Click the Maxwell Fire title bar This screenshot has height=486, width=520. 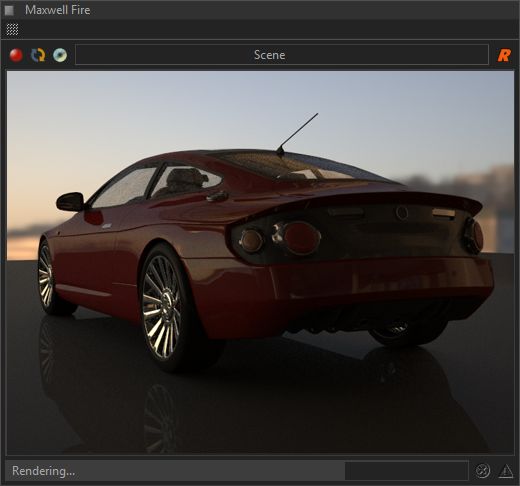coord(260,10)
